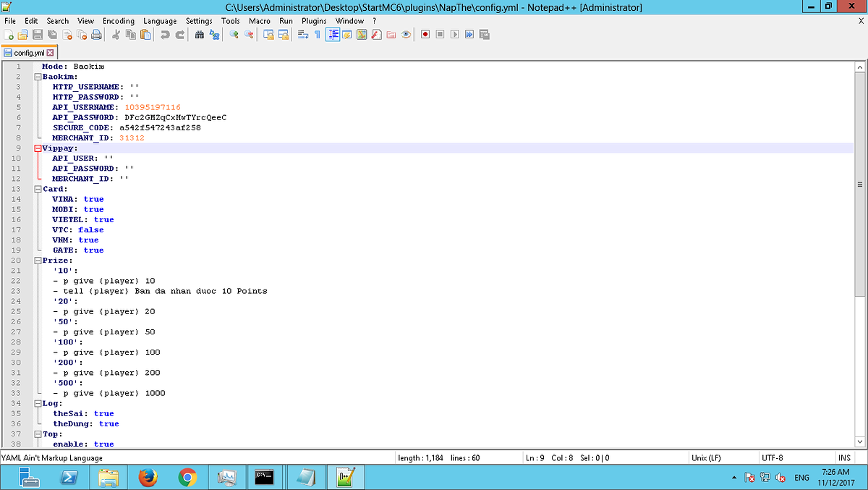Toggle the monitoring eye icon
This screenshot has width=868, height=490.
(406, 34)
